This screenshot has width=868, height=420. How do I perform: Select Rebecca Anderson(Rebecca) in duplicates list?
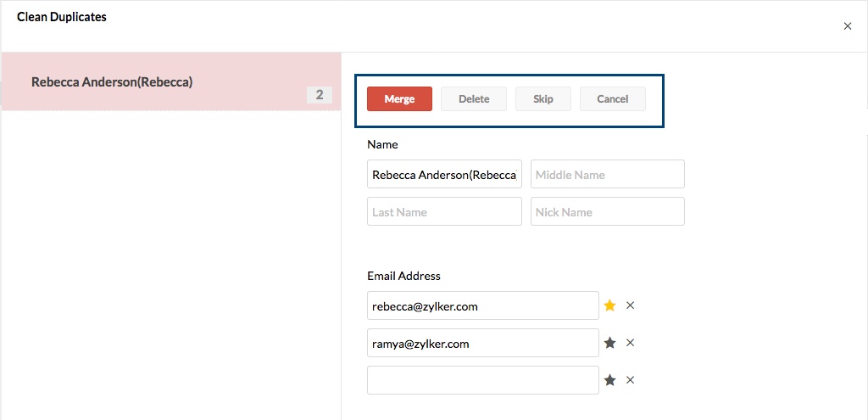112,82
